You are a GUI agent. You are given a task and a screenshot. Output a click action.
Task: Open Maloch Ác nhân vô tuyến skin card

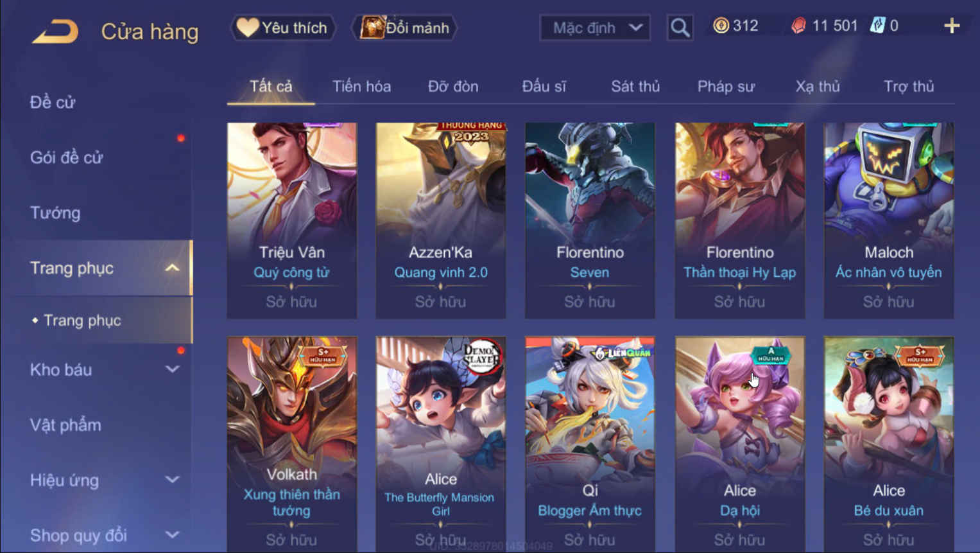tap(889, 220)
